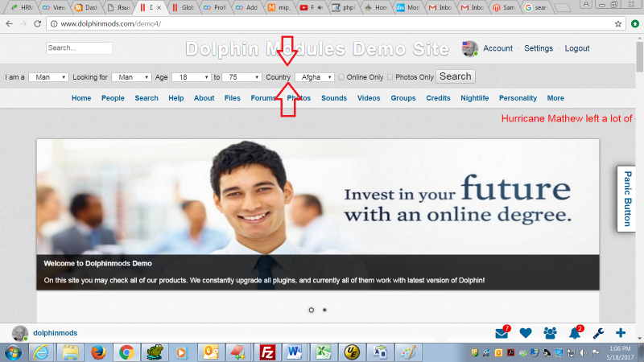Switch to the 'Glob' browser tab
644x362 pixels.
coord(184,7)
